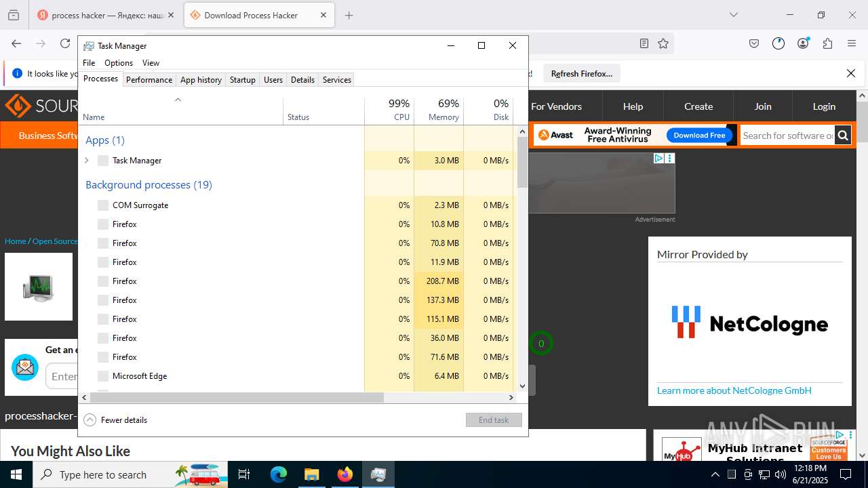
Task: Close the Download Process Hacker tab
Action: [x=323, y=15]
